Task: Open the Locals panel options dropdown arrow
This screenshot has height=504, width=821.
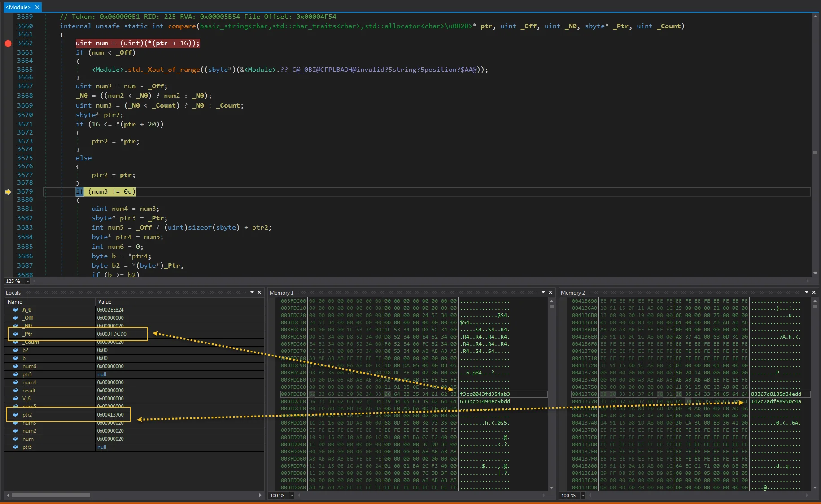Action: point(252,292)
